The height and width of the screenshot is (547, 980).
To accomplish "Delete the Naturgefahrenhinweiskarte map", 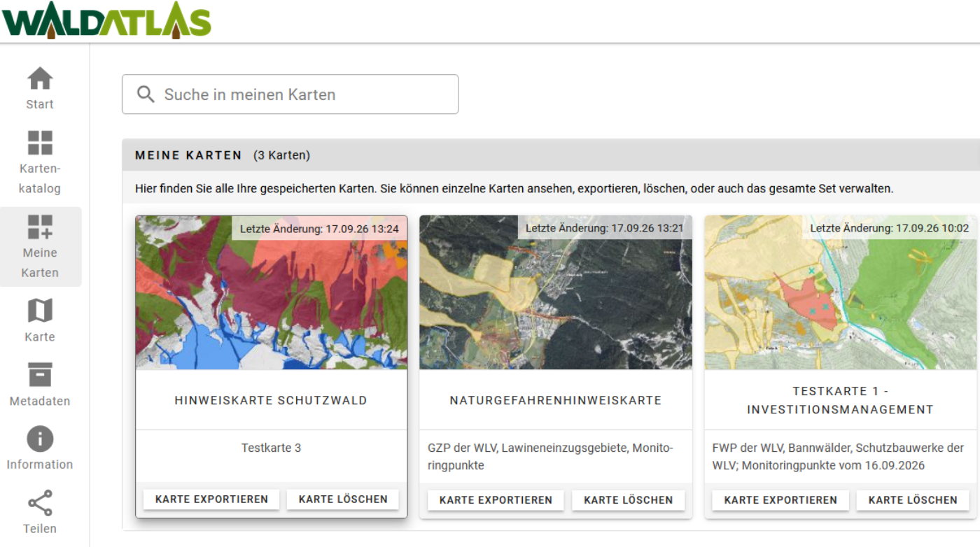I will (629, 500).
